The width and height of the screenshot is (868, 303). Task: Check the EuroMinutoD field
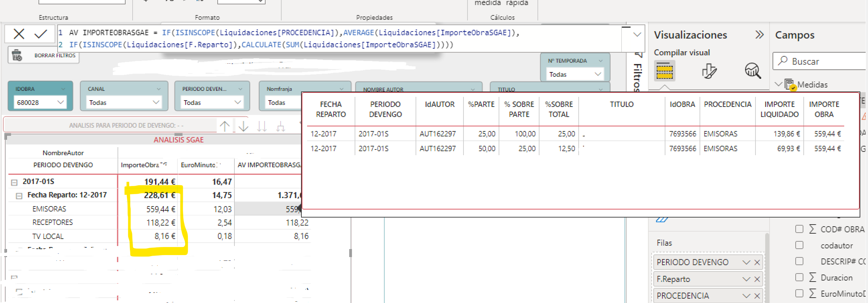tap(799, 294)
